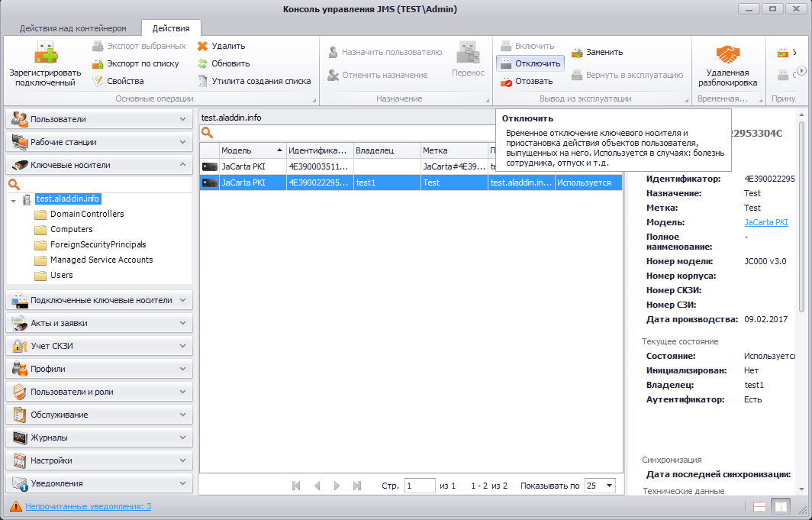Click the test1 owner cell

click(x=387, y=182)
